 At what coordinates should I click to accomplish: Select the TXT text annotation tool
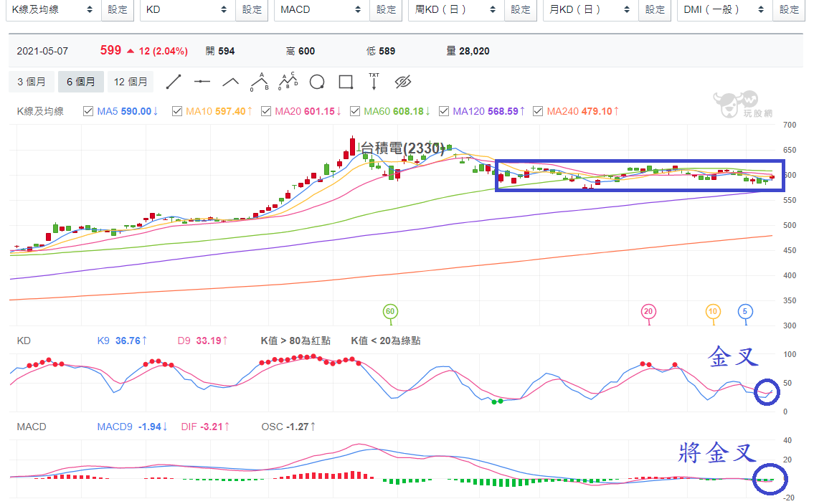click(374, 82)
